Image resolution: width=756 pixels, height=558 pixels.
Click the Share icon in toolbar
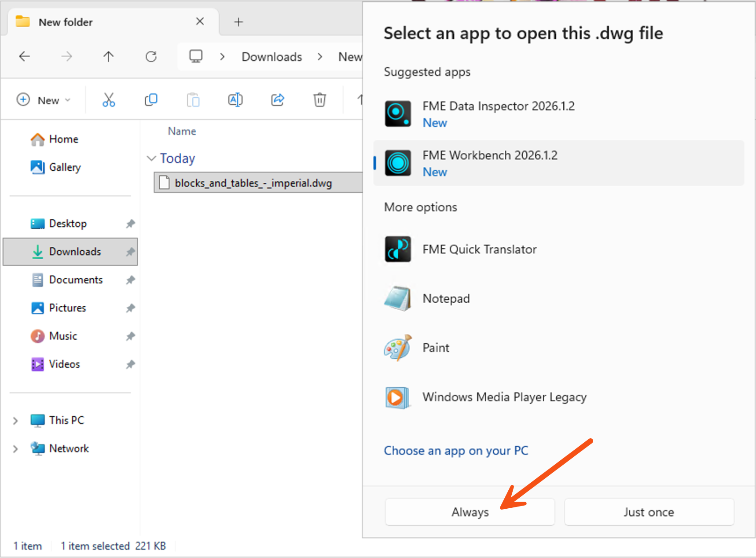click(x=278, y=100)
